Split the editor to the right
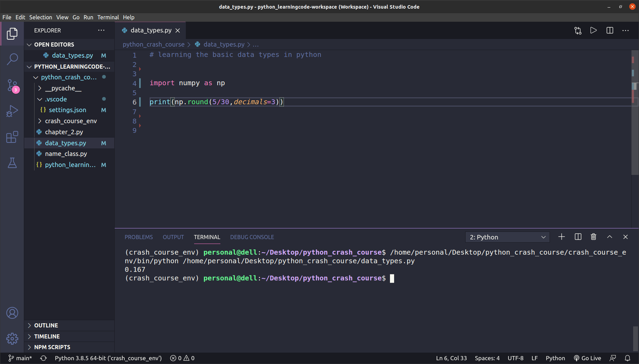This screenshot has height=364, width=639. [x=610, y=30]
